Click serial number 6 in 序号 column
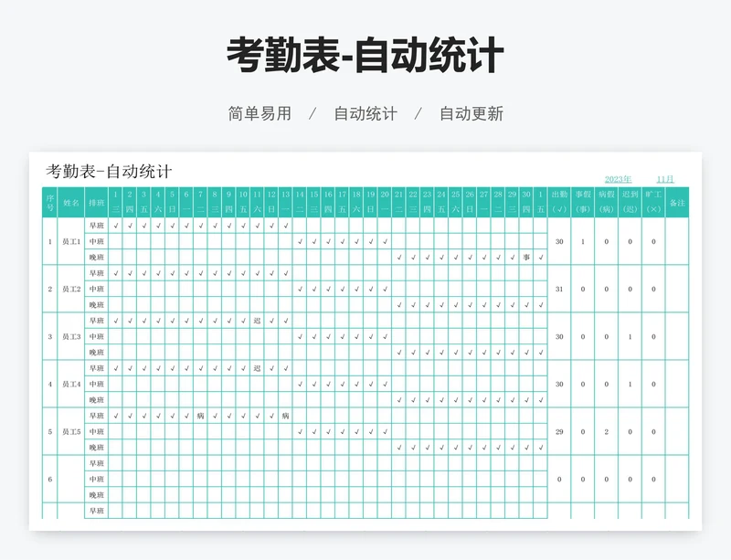731x560 pixels. (50, 480)
